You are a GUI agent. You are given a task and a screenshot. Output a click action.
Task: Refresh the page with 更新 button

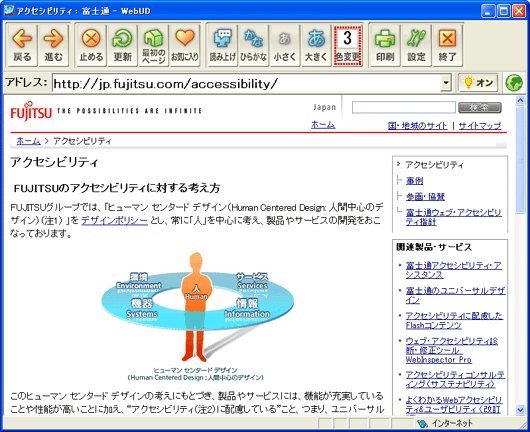pyautogui.click(x=122, y=45)
